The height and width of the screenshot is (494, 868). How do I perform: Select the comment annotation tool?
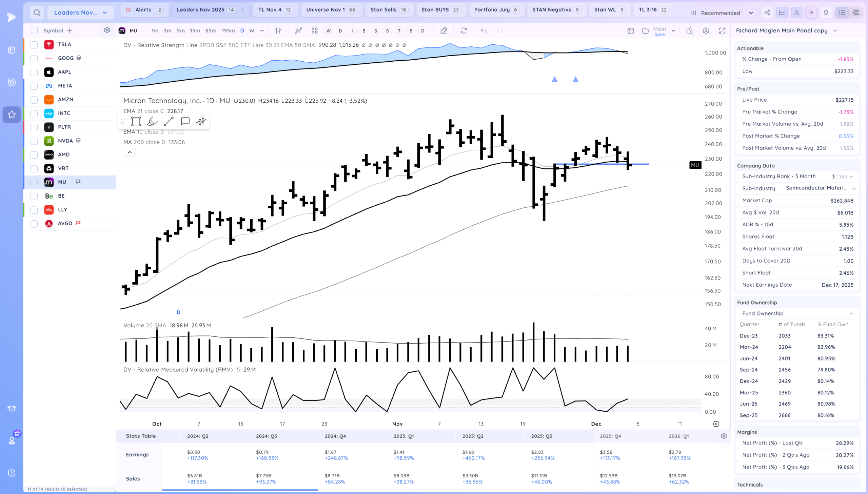(x=185, y=121)
